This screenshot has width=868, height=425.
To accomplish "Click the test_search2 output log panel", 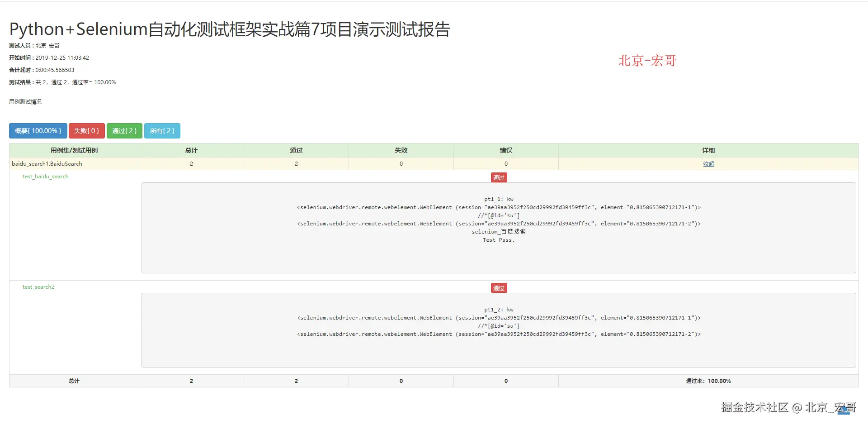I will click(499, 330).
